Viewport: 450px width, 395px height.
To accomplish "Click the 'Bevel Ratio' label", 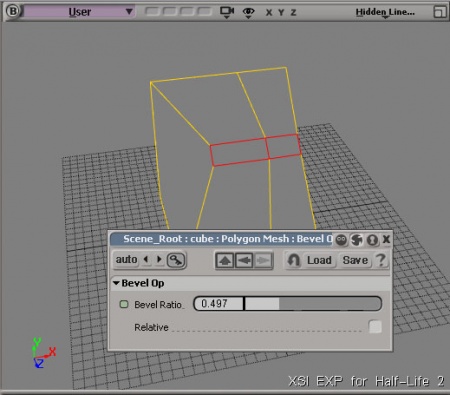I will click(x=158, y=305).
